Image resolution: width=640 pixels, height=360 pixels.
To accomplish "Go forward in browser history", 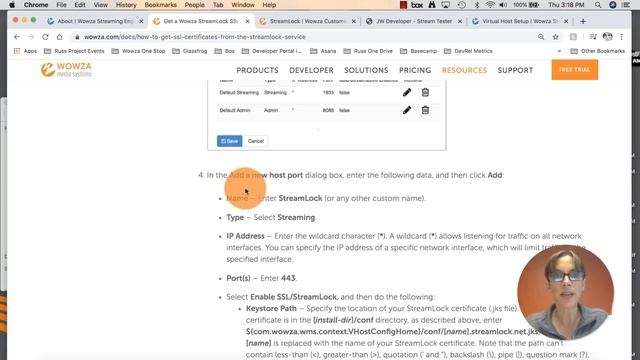I will [31, 37].
